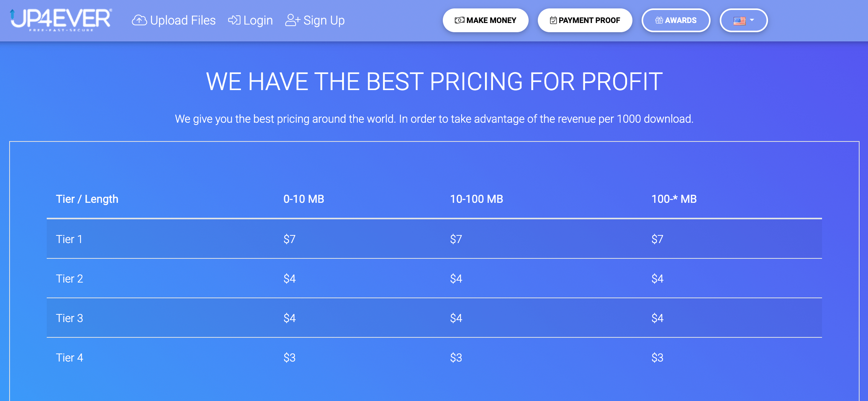Image resolution: width=868 pixels, height=401 pixels.
Task: Click the cloud upload icon
Action: pos(139,20)
